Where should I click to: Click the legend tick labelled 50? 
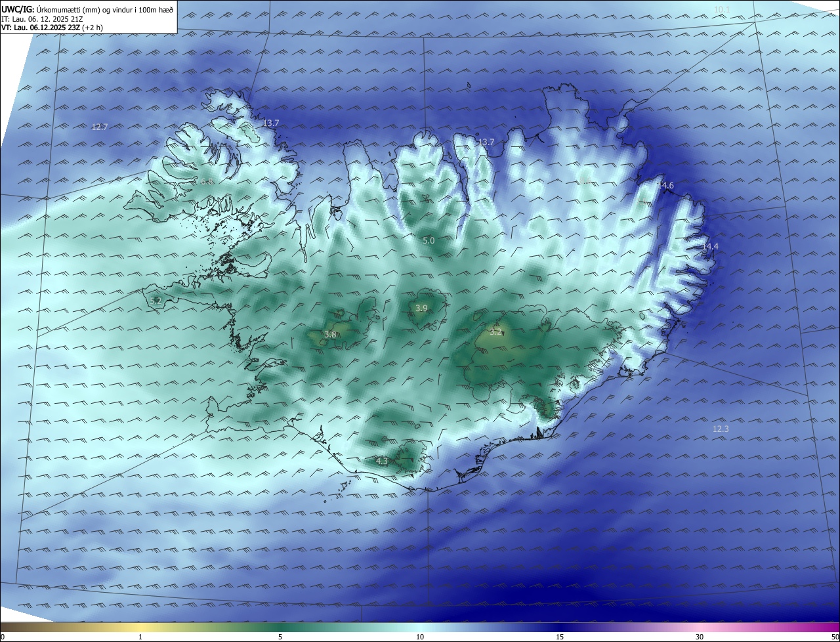coord(835,637)
